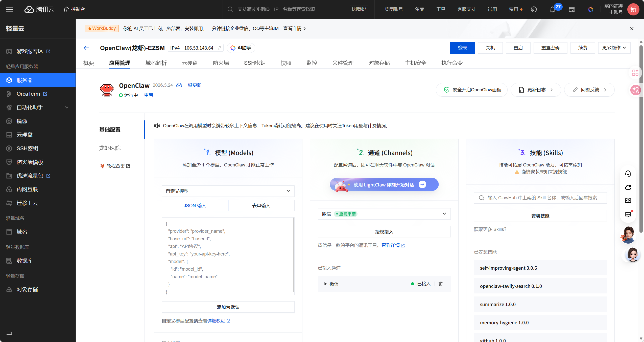The width and height of the screenshot is (644, 342).
Task: Select JSON 输入 mode
Action: [195, 206]
